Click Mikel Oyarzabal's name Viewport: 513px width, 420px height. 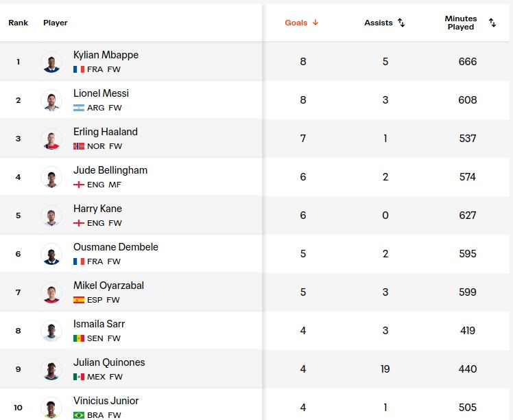coord(108,285)
